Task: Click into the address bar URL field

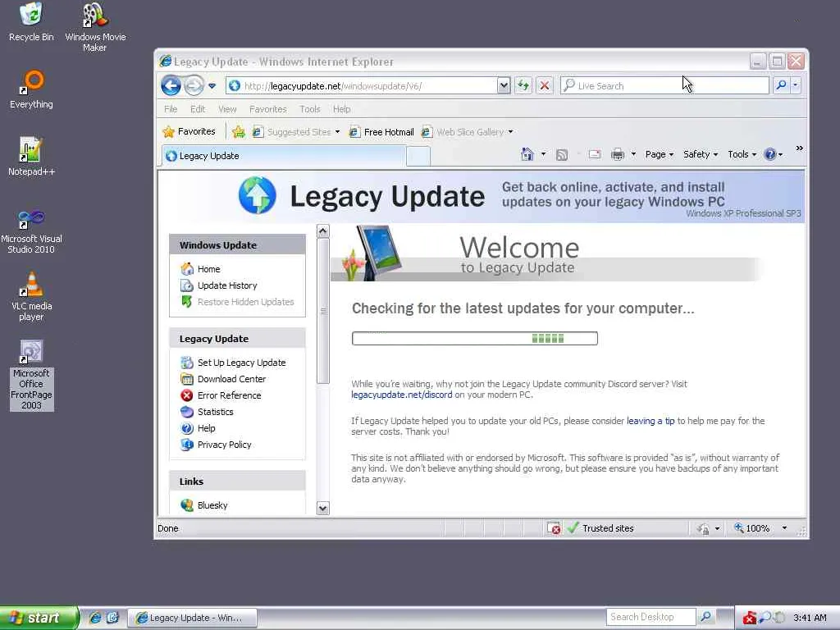Action: tap(362, 85)
